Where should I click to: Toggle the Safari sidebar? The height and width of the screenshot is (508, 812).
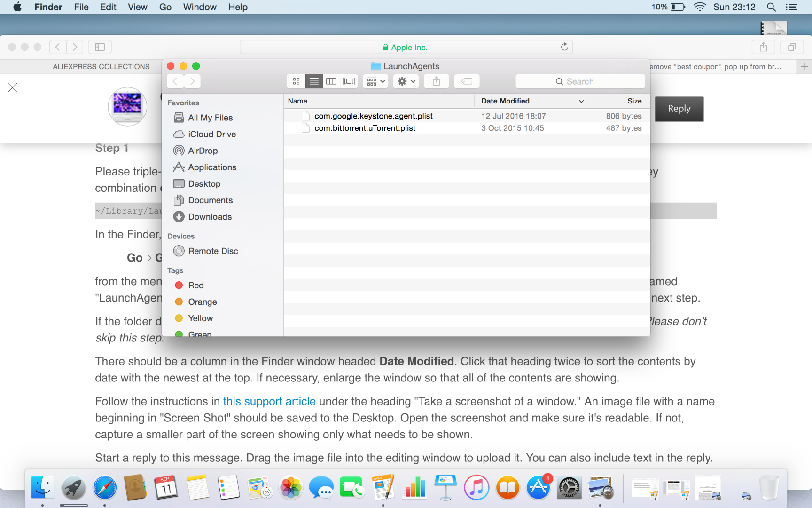coord(99,47)
